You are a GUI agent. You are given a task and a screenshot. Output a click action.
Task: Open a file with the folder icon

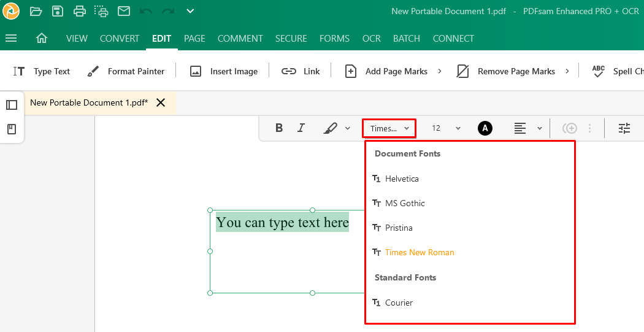36,11
